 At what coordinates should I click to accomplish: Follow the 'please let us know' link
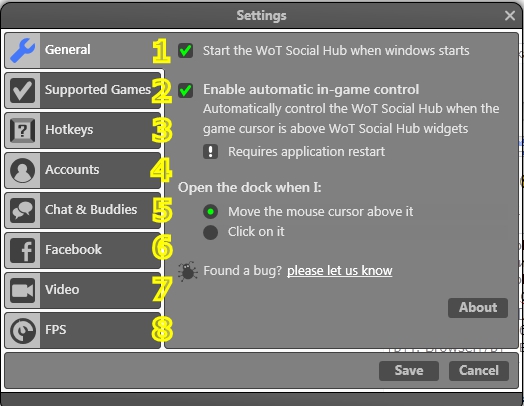[x=340, y=271]
